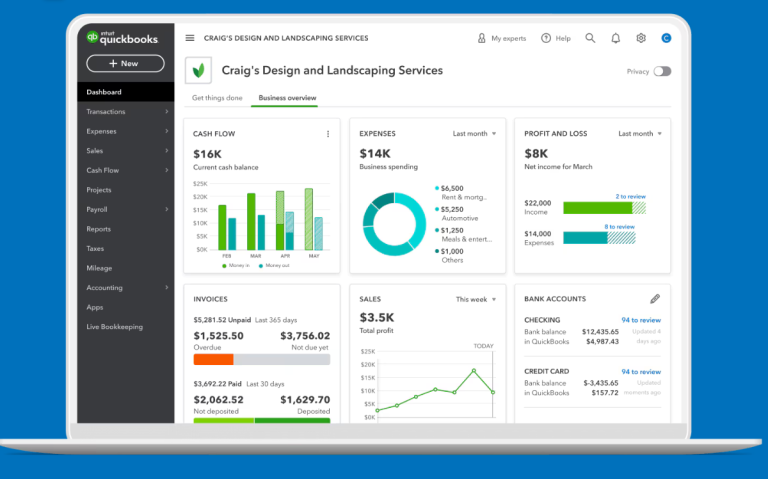Expand the Payroll sidebar arrow
This screenshot has height=479, width=768.
(x=167, y=209)
